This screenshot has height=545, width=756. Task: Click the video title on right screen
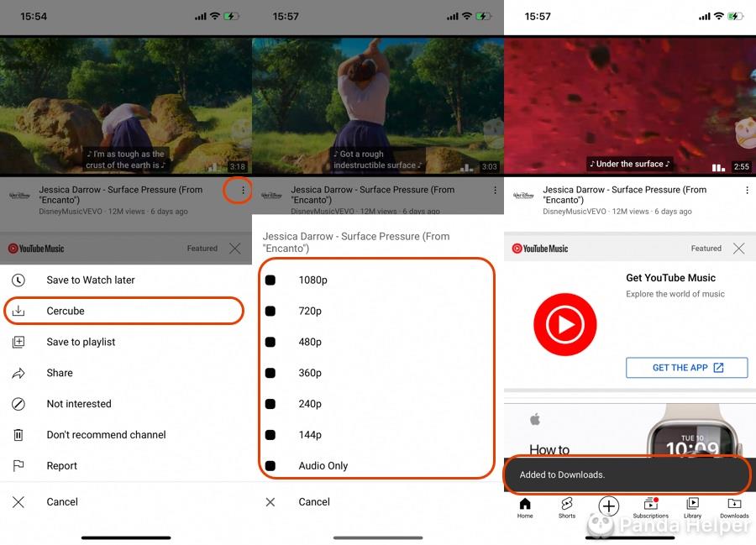point(625,195)
